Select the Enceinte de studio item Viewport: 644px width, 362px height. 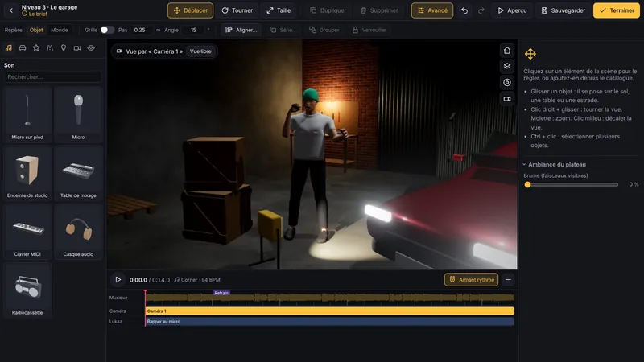pyautogui.click(x=27, y=173)
